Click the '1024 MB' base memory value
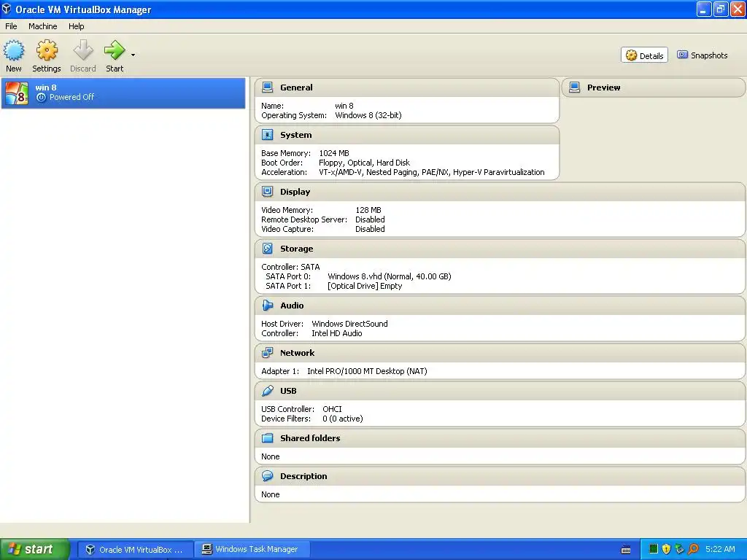This screenshot has height=560, width=747. click(x=334, y=153)
